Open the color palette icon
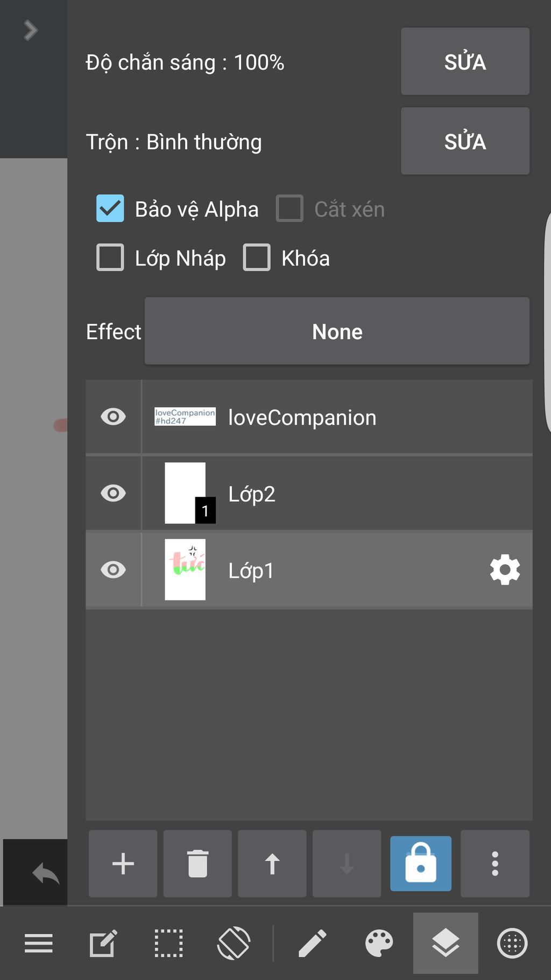 point(379,943)
